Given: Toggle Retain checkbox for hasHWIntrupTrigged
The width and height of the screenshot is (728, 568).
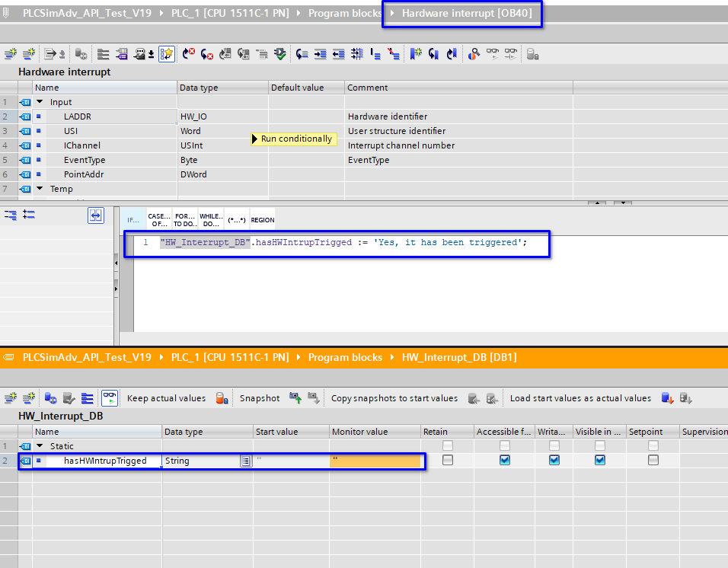Looking at the screenshot, I should click(448, 461).
